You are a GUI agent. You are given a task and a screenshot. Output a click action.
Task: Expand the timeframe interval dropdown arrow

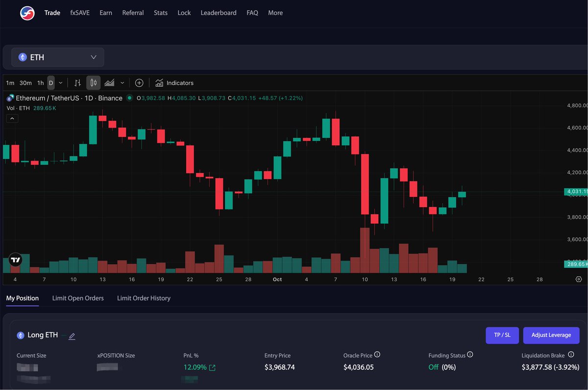tap(61, 83)
